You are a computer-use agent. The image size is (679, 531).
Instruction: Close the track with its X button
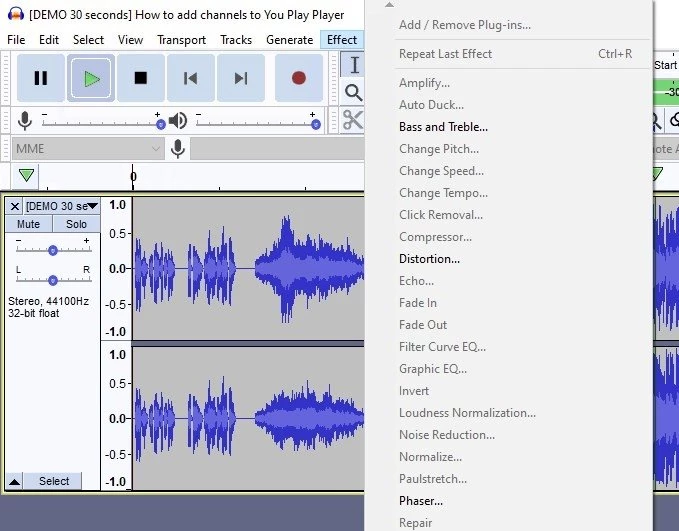click(x=14, y=206)
